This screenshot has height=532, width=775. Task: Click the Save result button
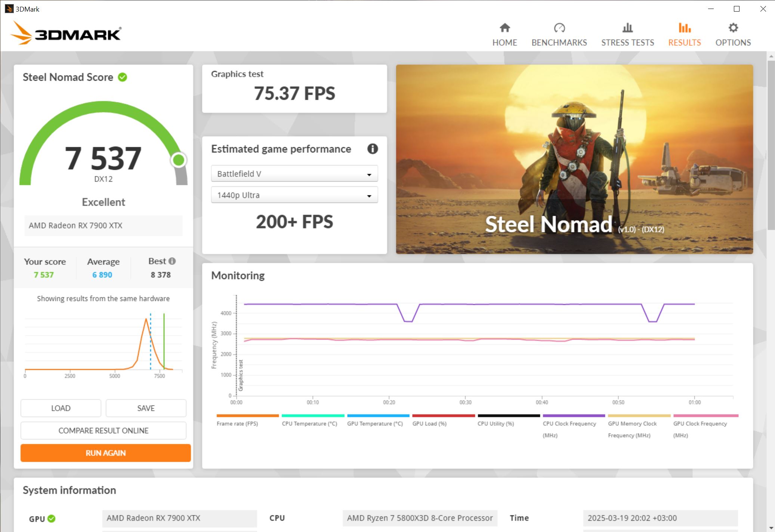146,408
